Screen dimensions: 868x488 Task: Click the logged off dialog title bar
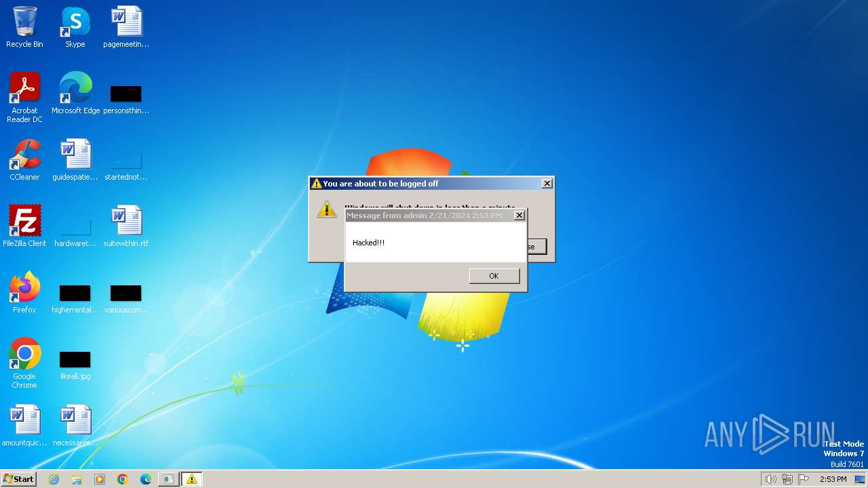(432, 184)
